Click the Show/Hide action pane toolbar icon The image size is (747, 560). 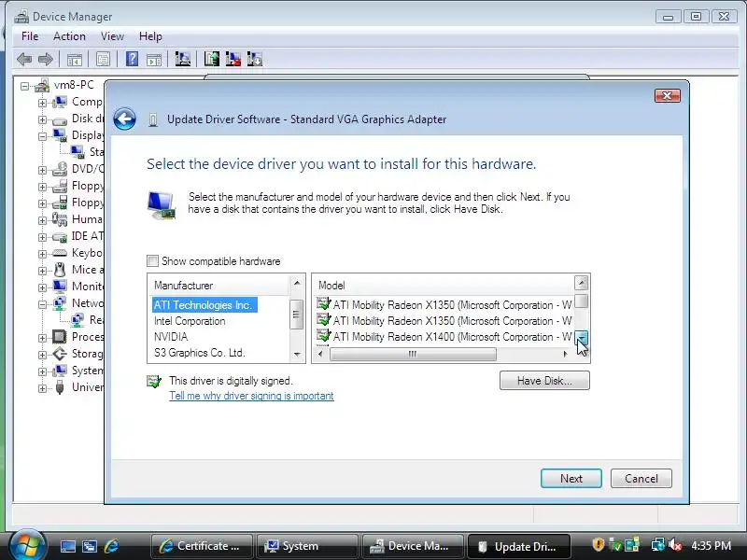pos(154,60)
